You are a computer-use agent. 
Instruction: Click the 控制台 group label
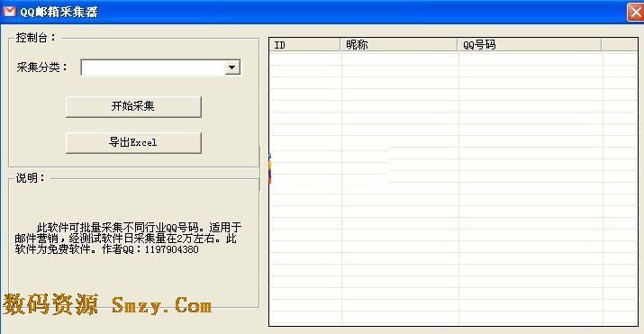(x=36, y=38)
